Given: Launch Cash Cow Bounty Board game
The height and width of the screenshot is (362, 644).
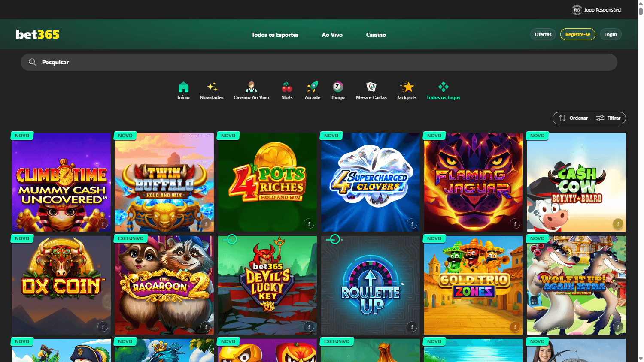Looking at the screenshot, I should pyautogui.click(x=577, y=182).
